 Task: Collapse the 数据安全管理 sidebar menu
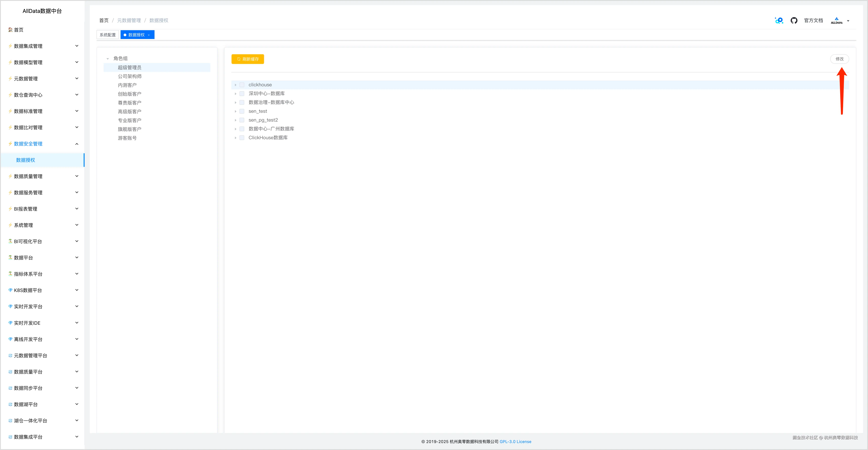tap(77, 144)
